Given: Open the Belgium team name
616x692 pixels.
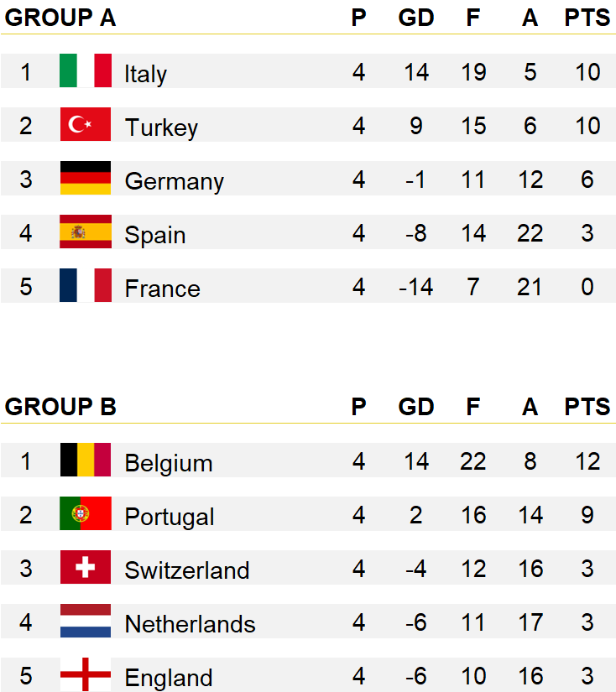Looking at the screenshot, I should pos(169,463).
